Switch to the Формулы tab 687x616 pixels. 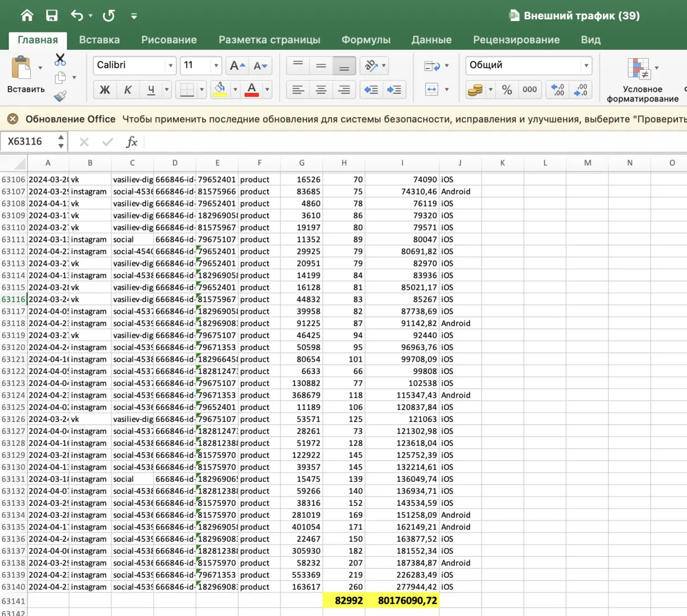(x=366, y=39)
